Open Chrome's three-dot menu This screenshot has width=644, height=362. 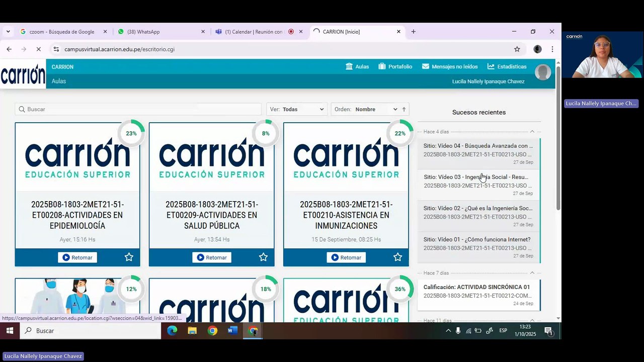(x=552, y=49)
